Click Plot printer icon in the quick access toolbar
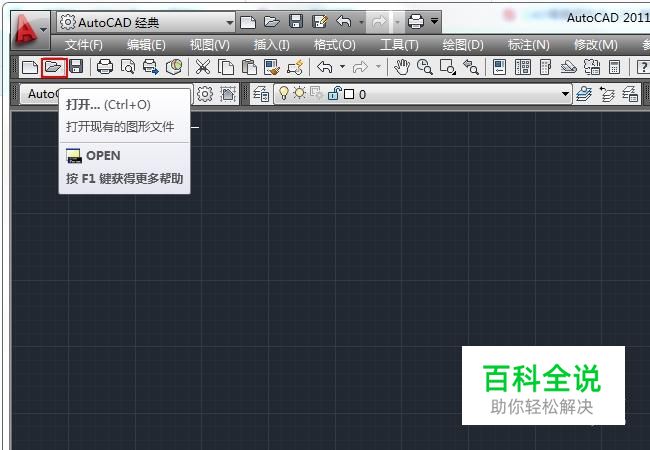The width and height of the screenshot is (650, 450). tap(415, 22)
